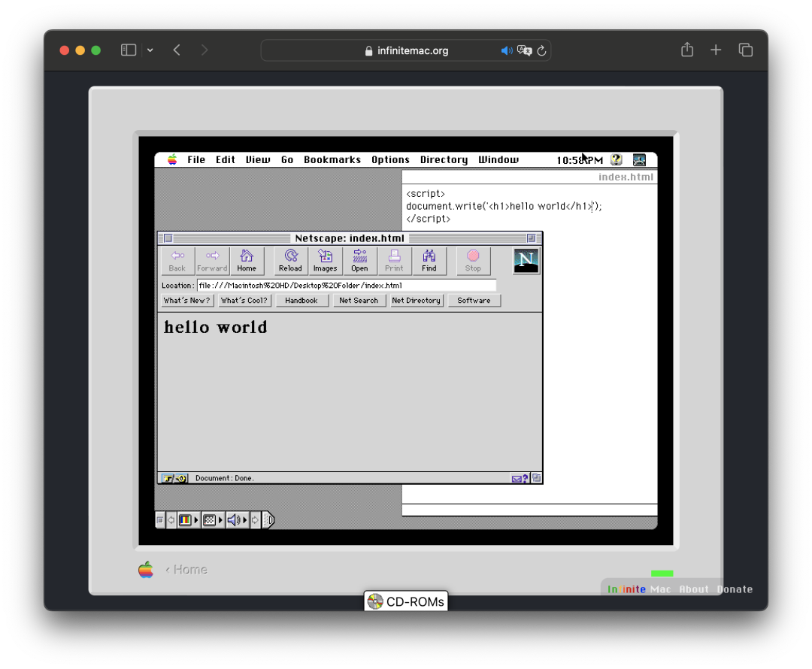Viewport: 812px width, 669px height.
Task: Click the CD-ROMs button
Action: tap(406, 601)
